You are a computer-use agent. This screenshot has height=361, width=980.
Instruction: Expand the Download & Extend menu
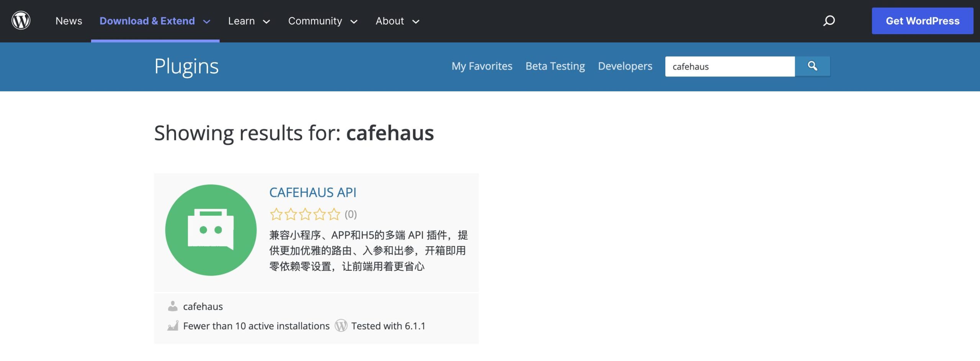point(155,21)
